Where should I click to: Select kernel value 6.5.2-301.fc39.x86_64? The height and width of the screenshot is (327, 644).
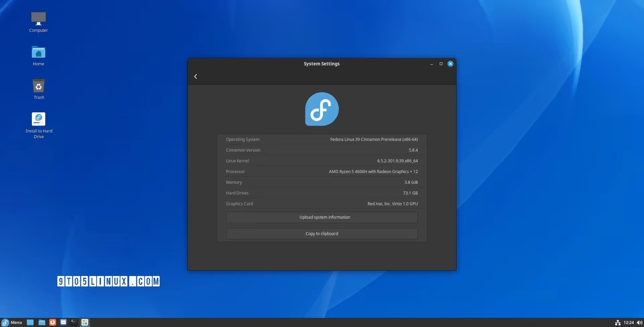click(x=398, y=161)
